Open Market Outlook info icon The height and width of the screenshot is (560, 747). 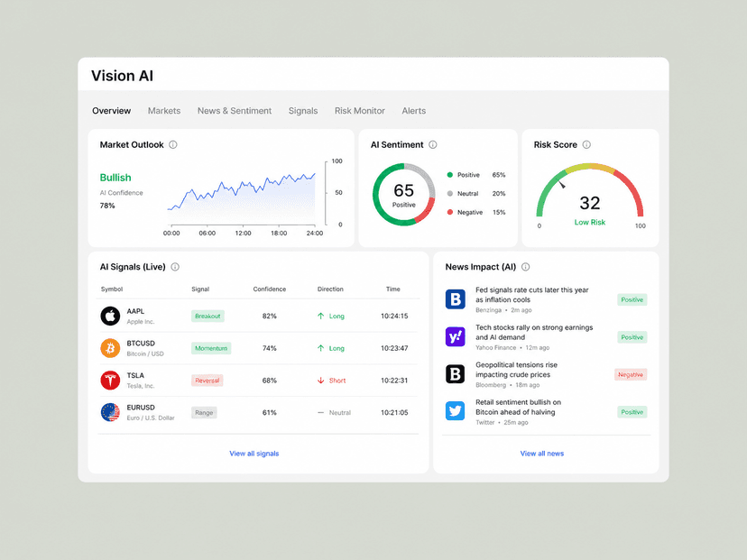pyautogui.click(x=173, y=145)
